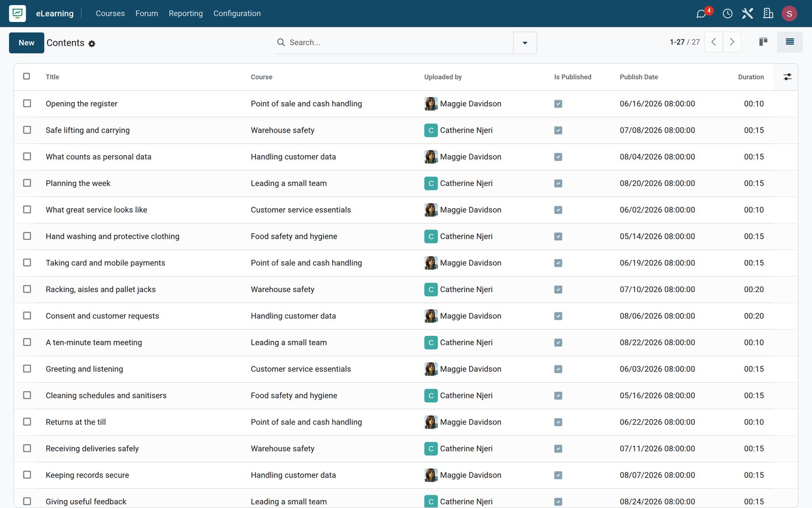Toggle Is Published for Keeping records secure
This screenshot has width=812, height=508.
click(558, 475)
